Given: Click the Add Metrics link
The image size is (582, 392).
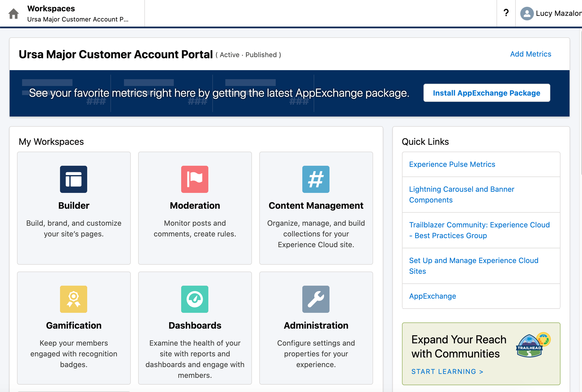Looking at the screenshot, I should point(530,54).
